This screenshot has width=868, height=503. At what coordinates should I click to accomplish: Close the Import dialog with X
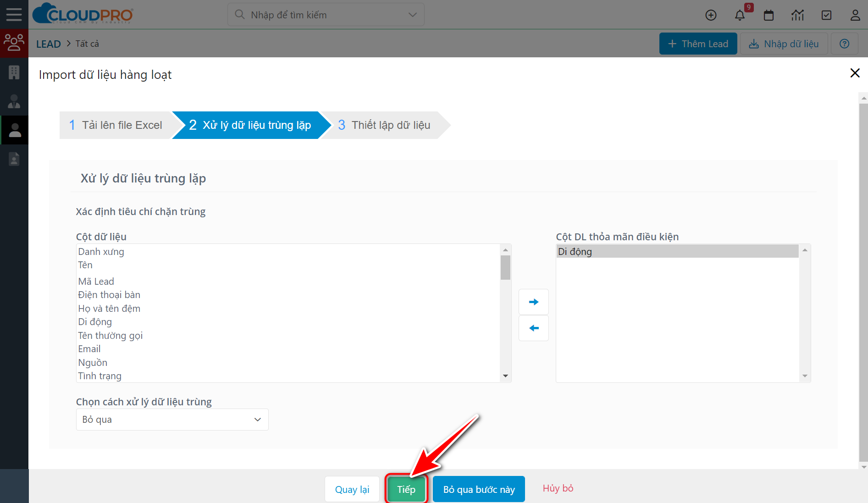tap(855, 73)
